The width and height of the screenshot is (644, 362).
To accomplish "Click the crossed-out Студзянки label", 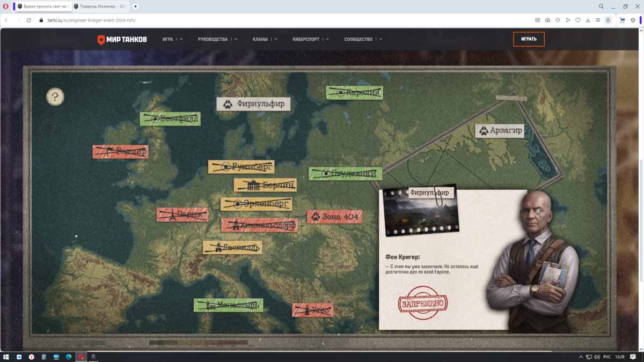I will click(345, 174).
